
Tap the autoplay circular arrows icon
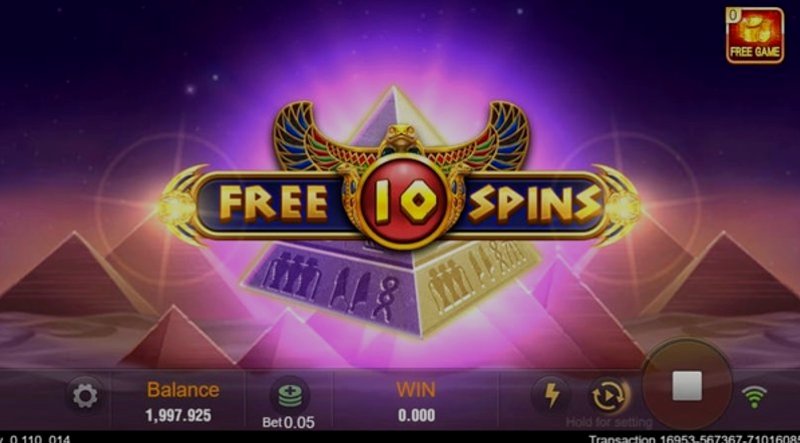click(608, 396)
